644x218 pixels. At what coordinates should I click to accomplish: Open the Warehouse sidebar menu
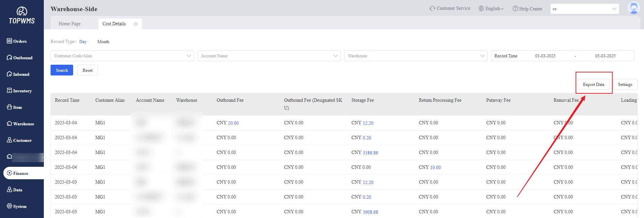click(20, 124)
